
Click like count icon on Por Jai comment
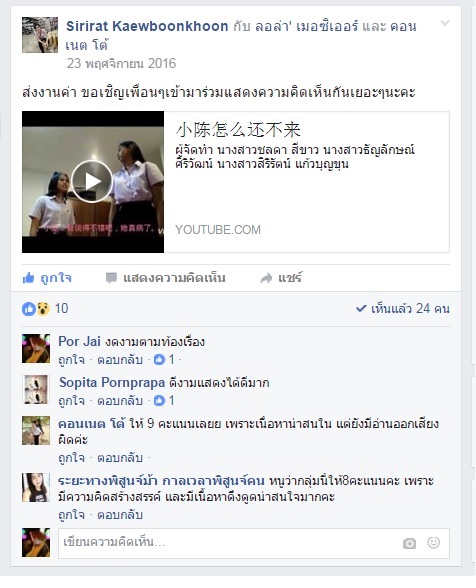[x=159, y=360]
